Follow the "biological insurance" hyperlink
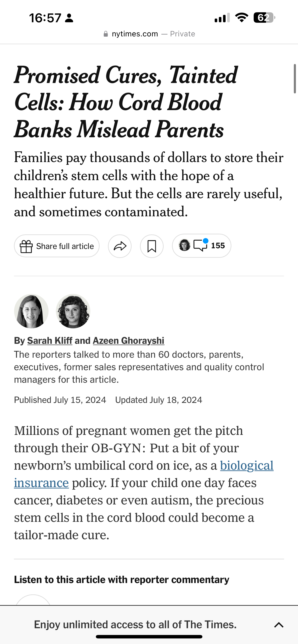The width and height of the screenshot is (298, 644). (246, 465)
